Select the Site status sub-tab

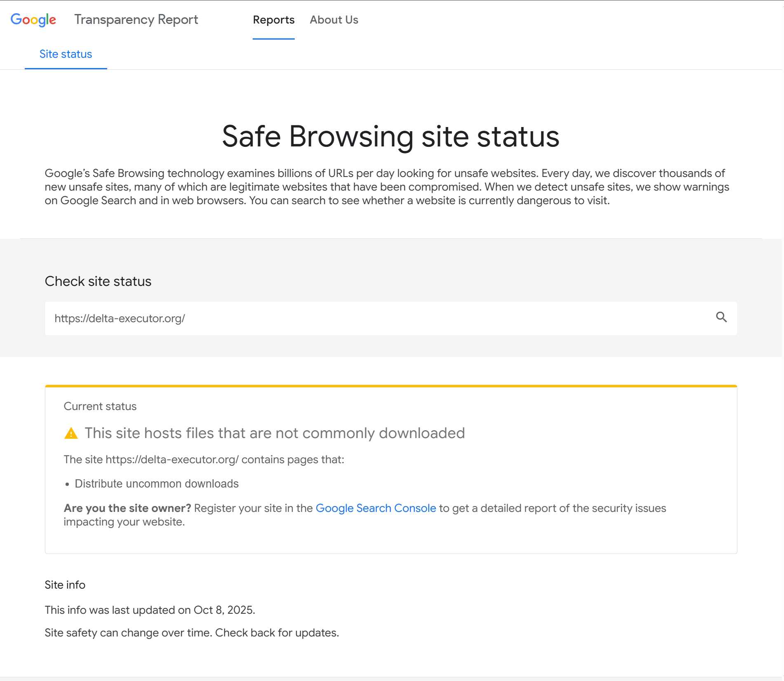(66, 54)
